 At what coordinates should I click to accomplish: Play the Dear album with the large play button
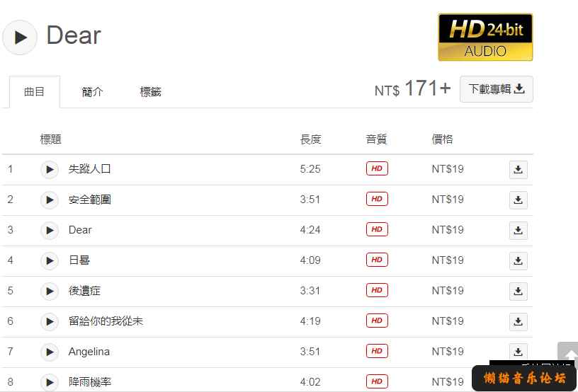pos(20,38)
